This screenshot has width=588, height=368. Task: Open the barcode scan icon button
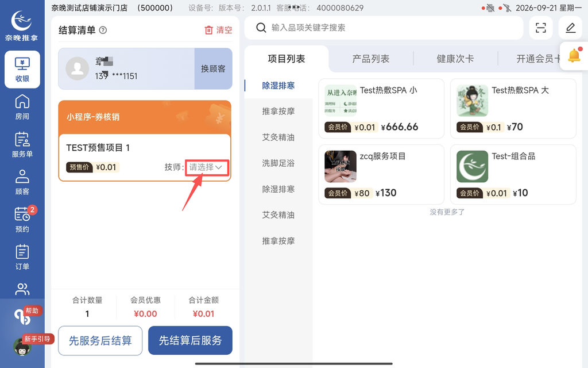540,28
